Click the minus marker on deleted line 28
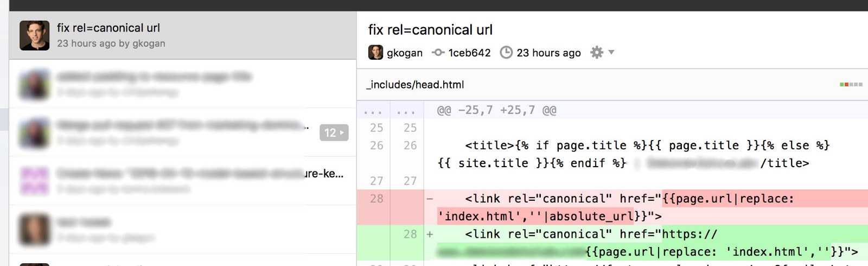Image resolution: width=868 pixels, height=266 pixels. tap(430, 199)
